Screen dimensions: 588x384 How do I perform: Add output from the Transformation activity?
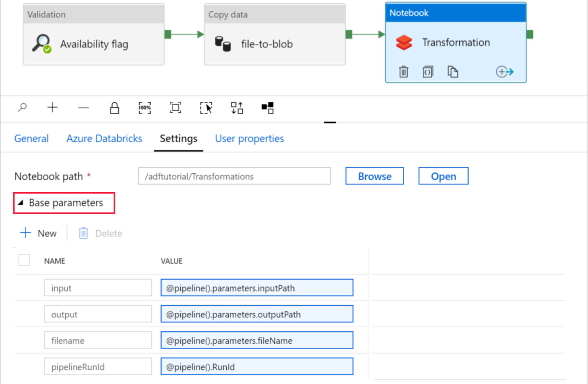[x=504, y=72]
